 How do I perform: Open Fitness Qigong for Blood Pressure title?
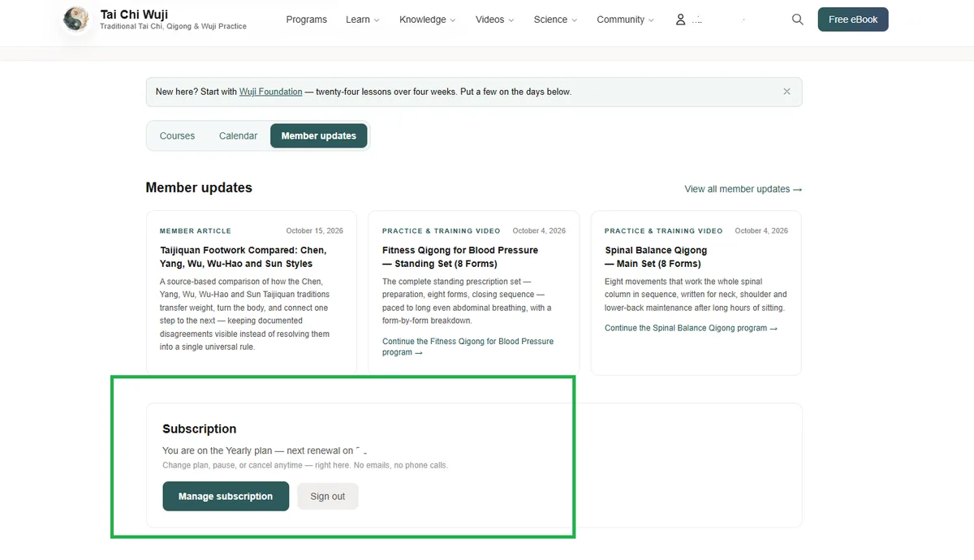click(x=460, y=257)
